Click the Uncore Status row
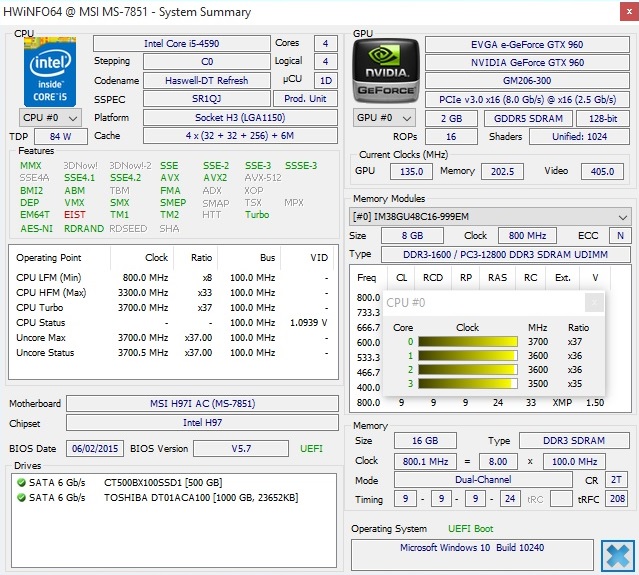The height and width of the screenshot is (575, 639). tap(172, 353)
